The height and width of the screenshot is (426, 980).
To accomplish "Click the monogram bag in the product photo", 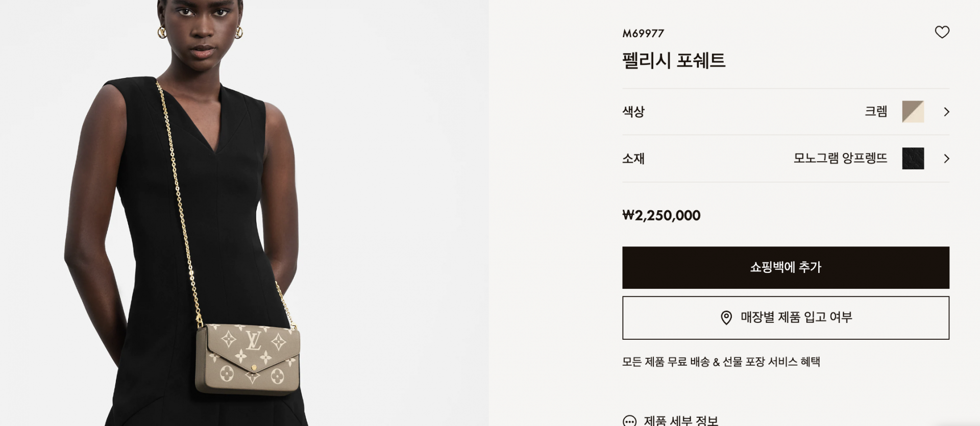I will [x=248, y=359].
